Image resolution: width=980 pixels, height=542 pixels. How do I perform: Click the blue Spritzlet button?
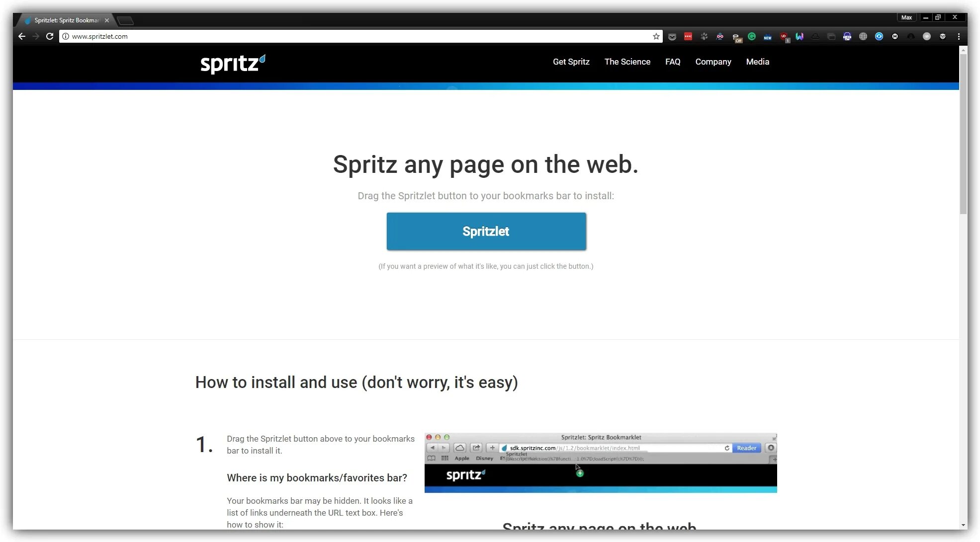486,232
